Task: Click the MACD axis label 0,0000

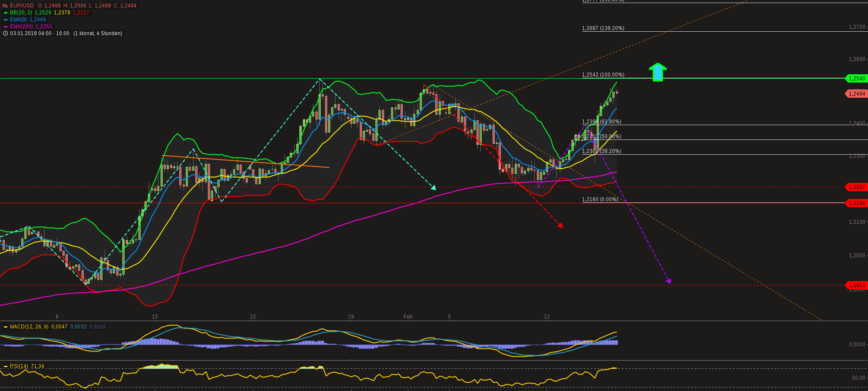Action: click(857, 345)
